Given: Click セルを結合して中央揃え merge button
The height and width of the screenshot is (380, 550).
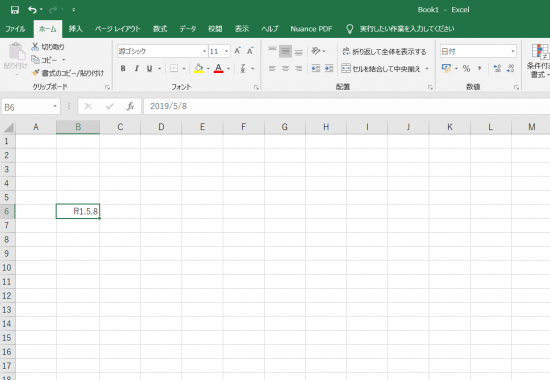Looking at the screenshot, I should [381, 68].
